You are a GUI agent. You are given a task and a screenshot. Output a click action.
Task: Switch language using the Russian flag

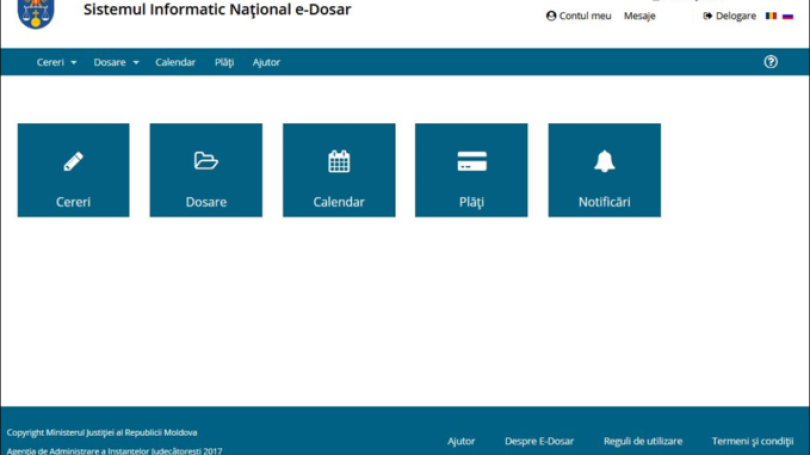(x=788, y=16)
